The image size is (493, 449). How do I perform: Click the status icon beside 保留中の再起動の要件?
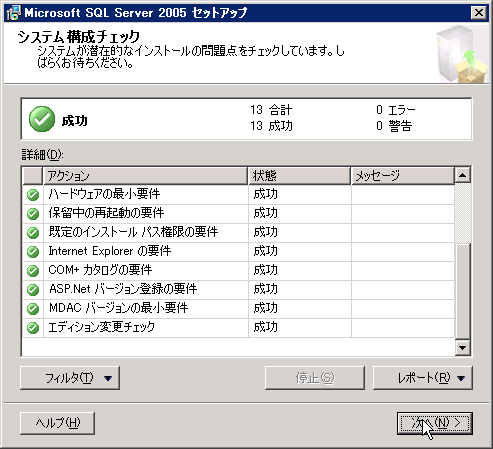point(33,214)
